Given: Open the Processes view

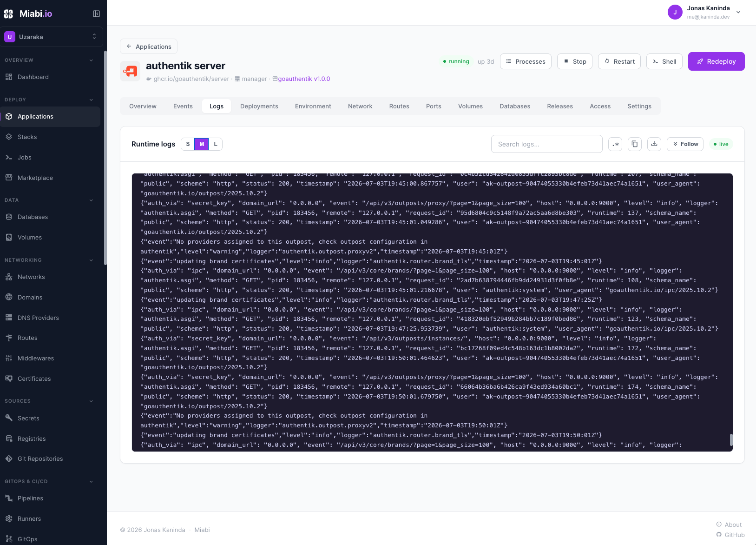Looking at the screenshot, I should tap(526, 61).
